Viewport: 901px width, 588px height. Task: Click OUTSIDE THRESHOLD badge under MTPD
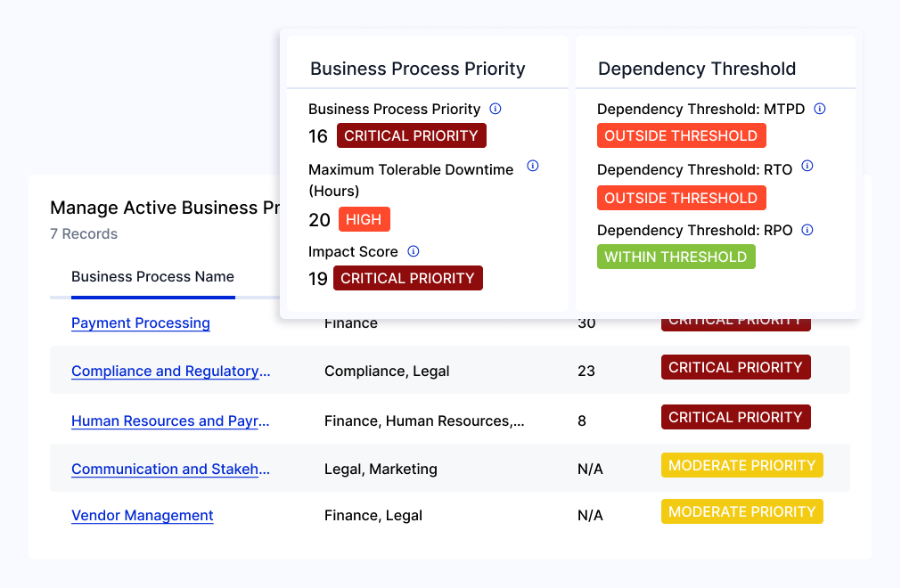coord(682,135)
